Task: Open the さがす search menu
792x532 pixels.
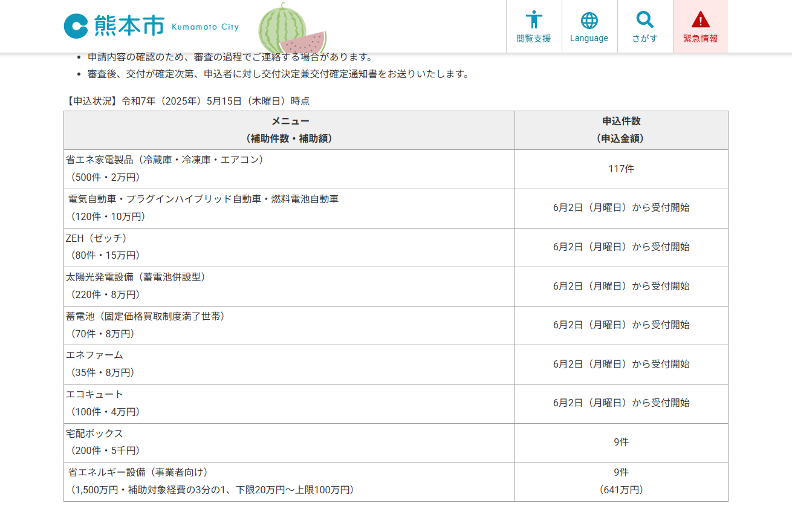Action: point(645,27)
